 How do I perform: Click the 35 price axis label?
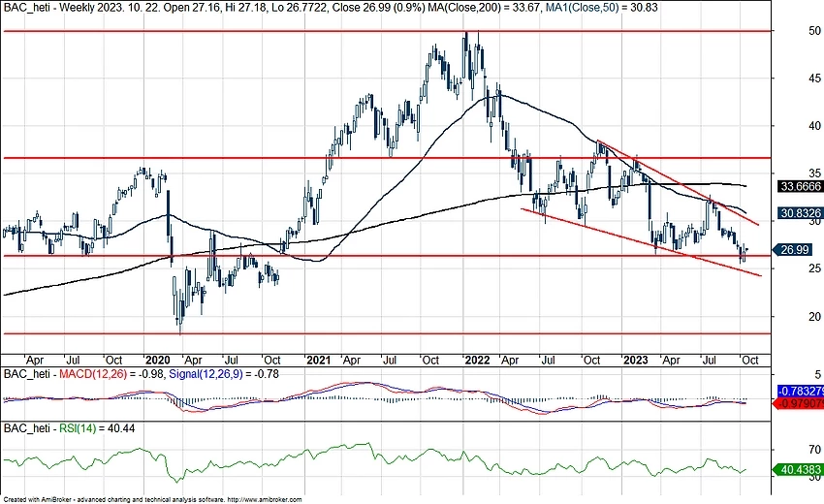(x=814, y=173)
